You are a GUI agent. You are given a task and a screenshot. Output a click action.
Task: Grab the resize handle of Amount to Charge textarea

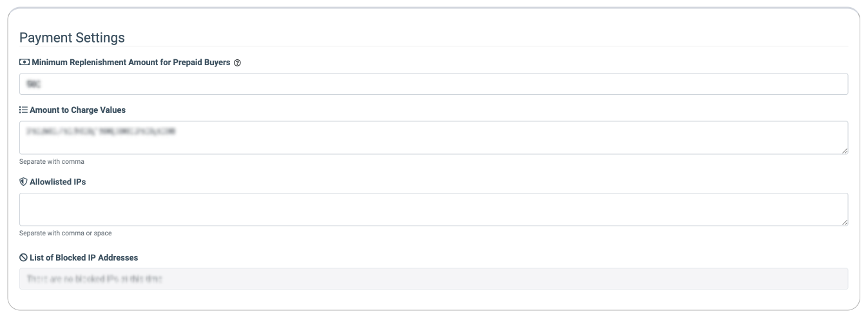click(x=844, y=150)
